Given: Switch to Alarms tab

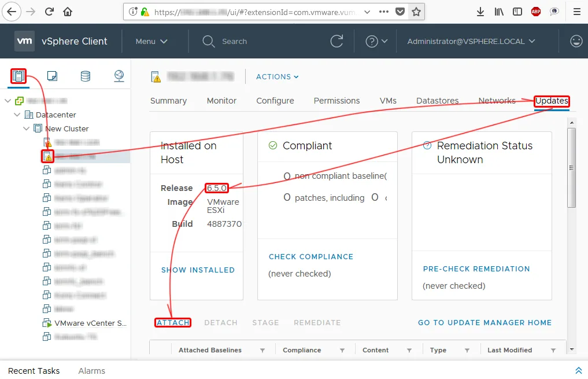Looking at the screenshot, I should (91, 371).
